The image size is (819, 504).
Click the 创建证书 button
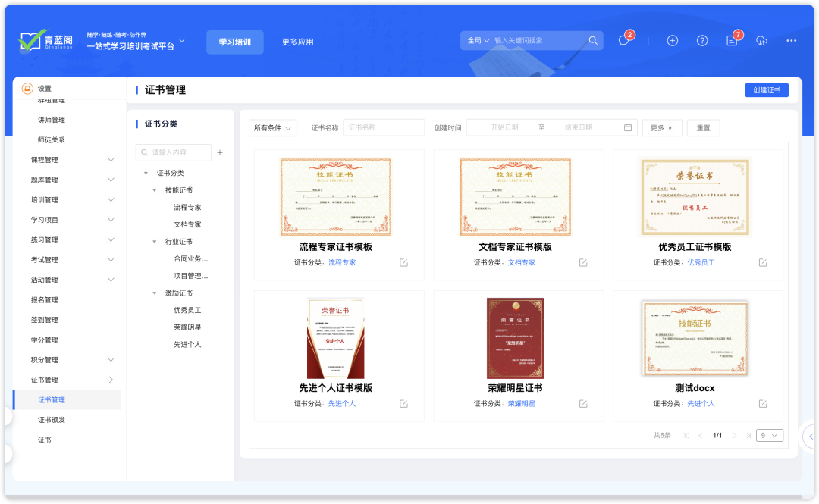pos(767,89)
